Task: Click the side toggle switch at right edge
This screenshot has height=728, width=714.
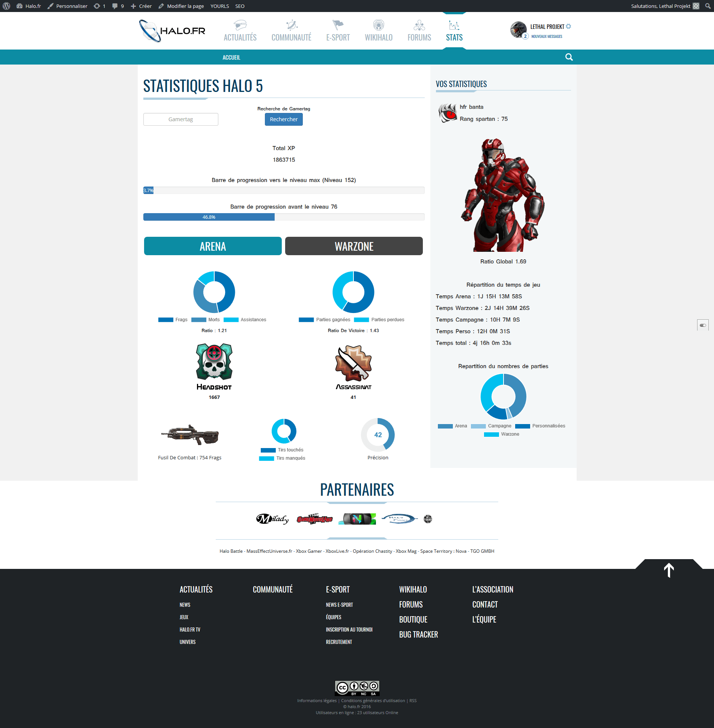Action: (x=703, y=325)
